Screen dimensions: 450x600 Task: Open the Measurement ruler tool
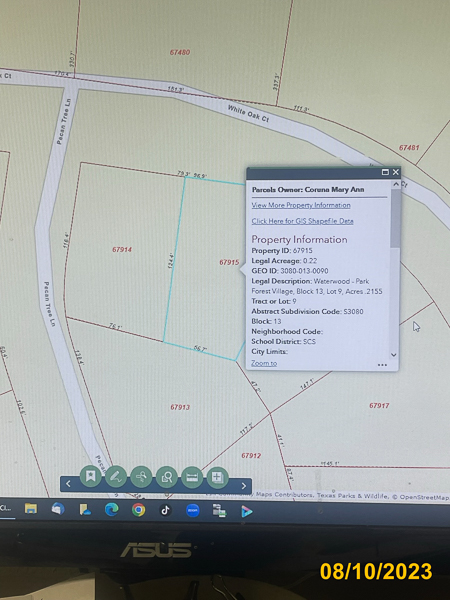tap(192, 477)
